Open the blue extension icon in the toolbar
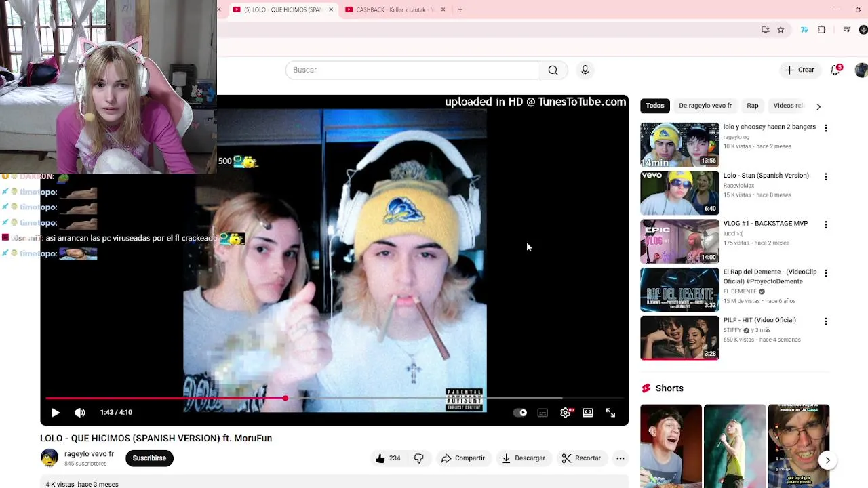 click(x=804, y=30)
